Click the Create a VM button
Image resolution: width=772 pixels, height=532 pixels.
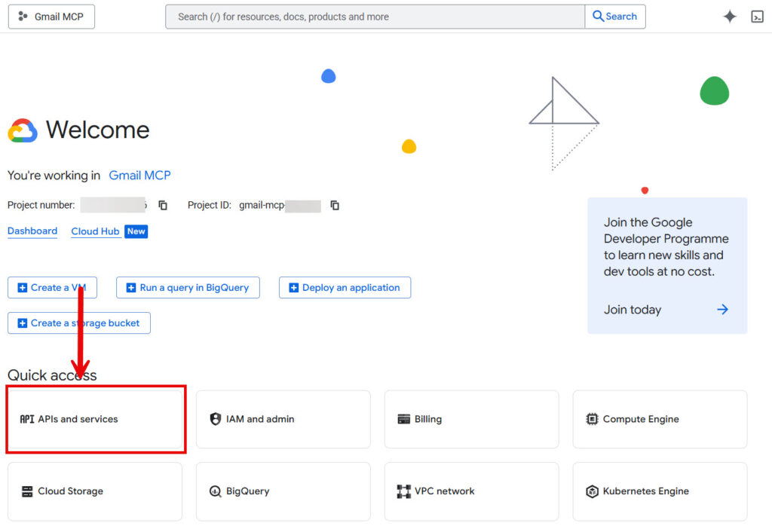(52, 287)
